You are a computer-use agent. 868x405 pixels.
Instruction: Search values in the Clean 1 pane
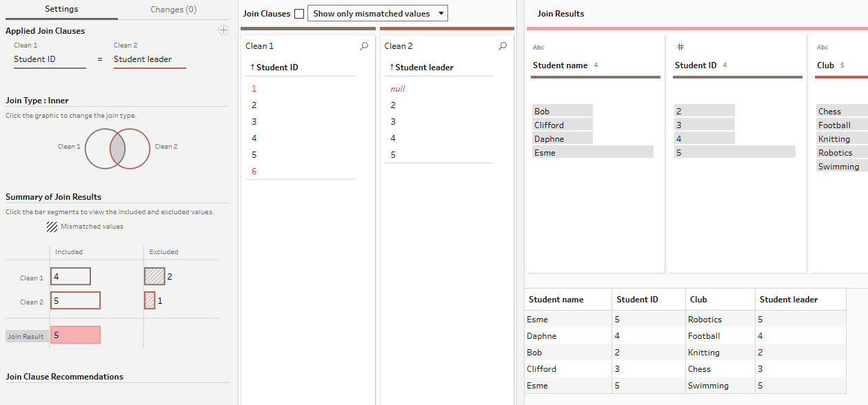[364, 46]
